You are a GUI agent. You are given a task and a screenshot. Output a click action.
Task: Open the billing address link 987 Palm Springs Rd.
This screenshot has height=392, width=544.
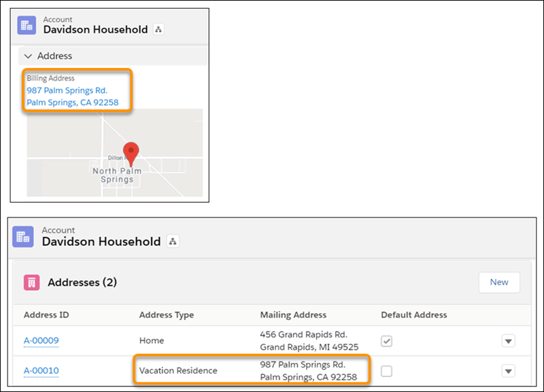point(73,96)
